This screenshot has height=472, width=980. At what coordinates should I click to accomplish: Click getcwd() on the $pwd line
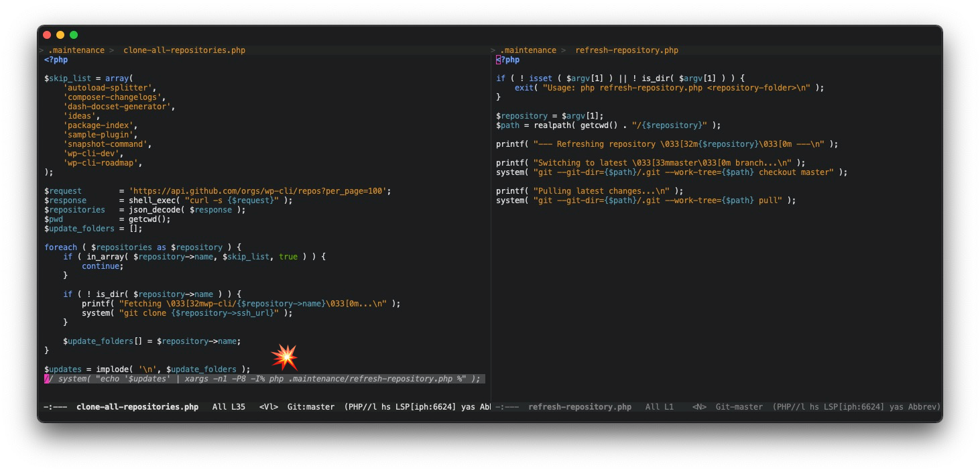coord(147,219)
